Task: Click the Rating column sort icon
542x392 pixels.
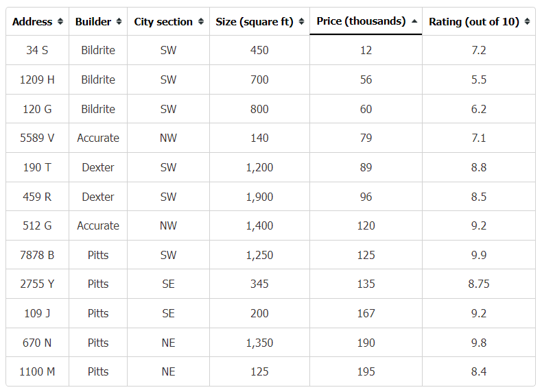Action: tap(527, 21)
